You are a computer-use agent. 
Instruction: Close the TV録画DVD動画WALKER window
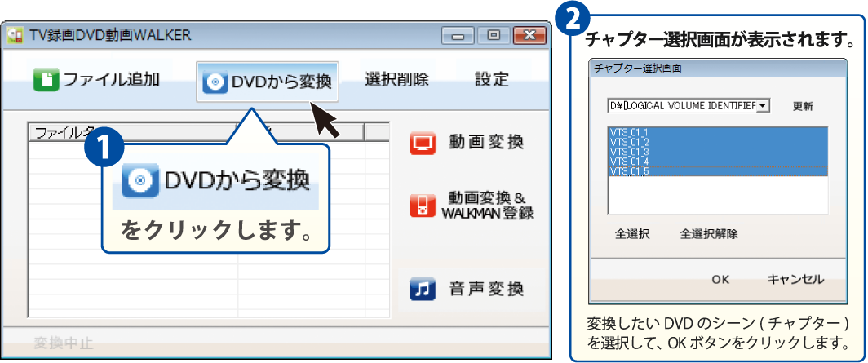[529, 36]
